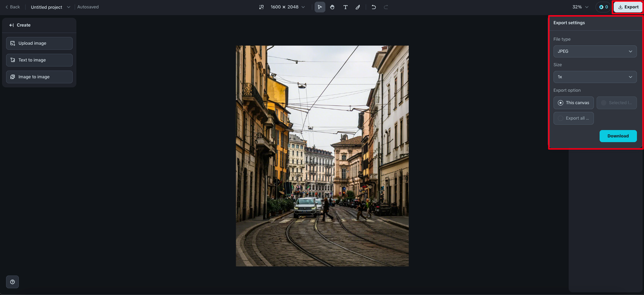Choose the Export all radio option
This screenshot has height=295, width=644.
574,119
